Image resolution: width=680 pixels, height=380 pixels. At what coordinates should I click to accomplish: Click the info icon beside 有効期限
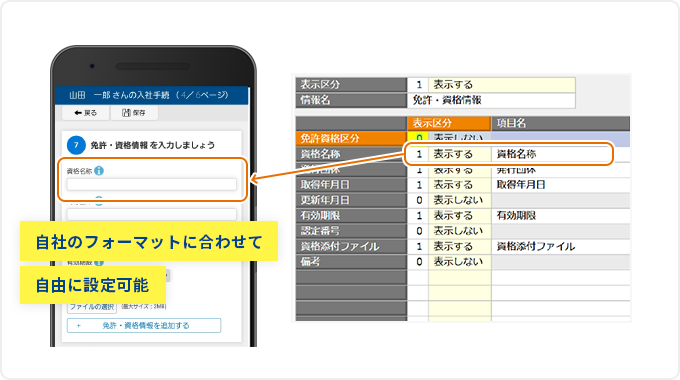99,262
